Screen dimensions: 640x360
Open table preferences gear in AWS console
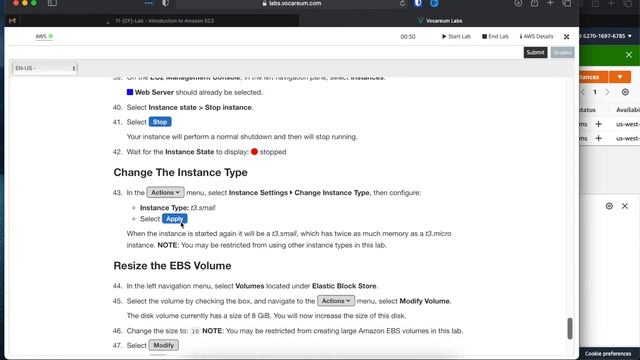point(625,92)
